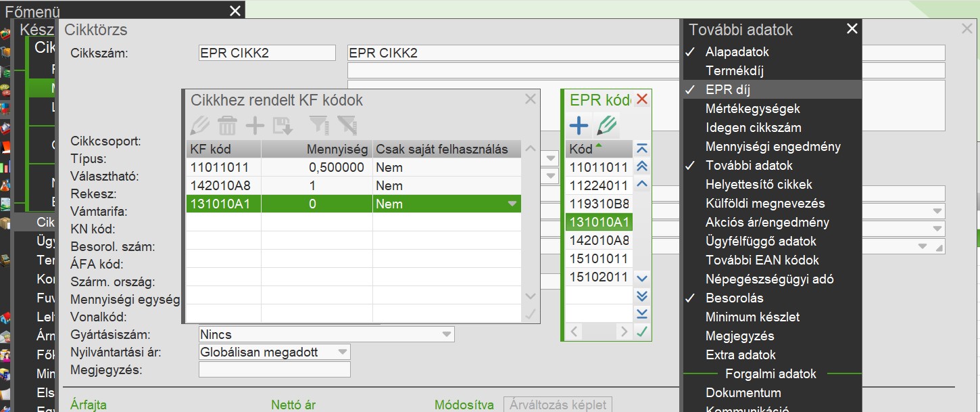Sort by Kód column header in EPR panel
Image resolution: width=980 pixels, height=412 pixels.
click(x=599, y=149)
